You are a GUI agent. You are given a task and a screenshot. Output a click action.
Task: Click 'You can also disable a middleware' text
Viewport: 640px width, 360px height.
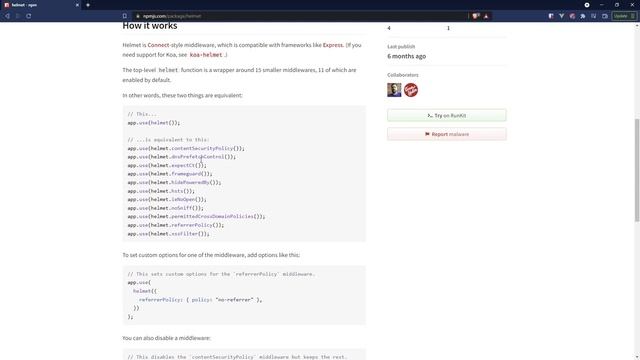point(167,338)
